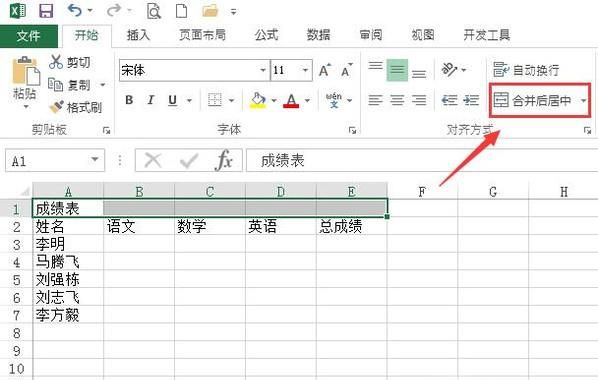The height and width of the screenshot is (380, 598).
Task: Align text left
Action: point(376,100)
